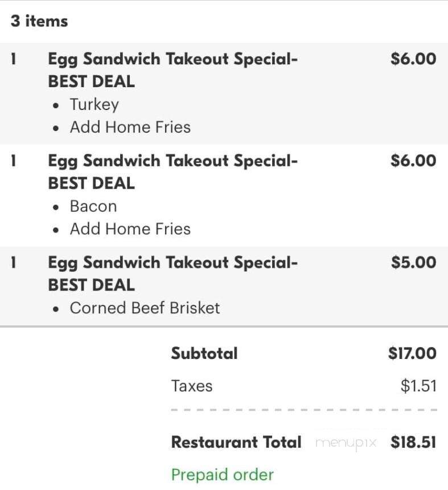Click Add Home Fries under Turkey

point(130,127)
